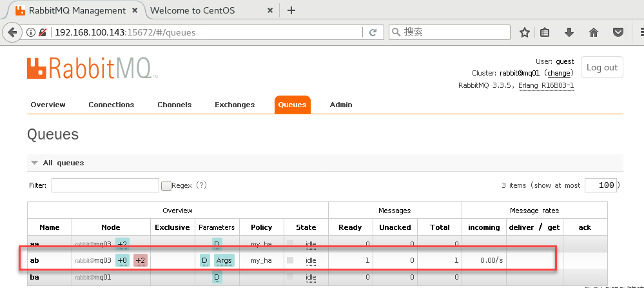This screenshot has width=644, height=288.
Task: Click the blocked content shield icon
Action: (43, 32)
